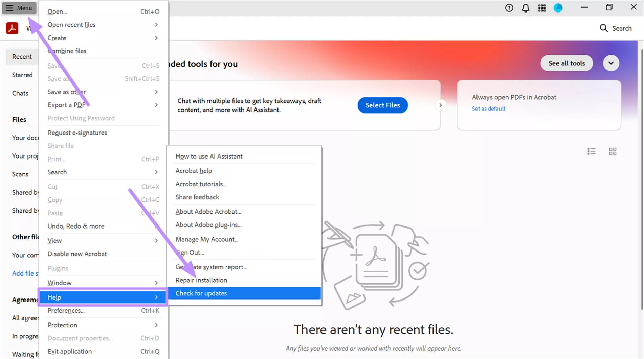Open About Adobe plug-ins...
The height and width of the screenshot is (359, 644).
244,225
